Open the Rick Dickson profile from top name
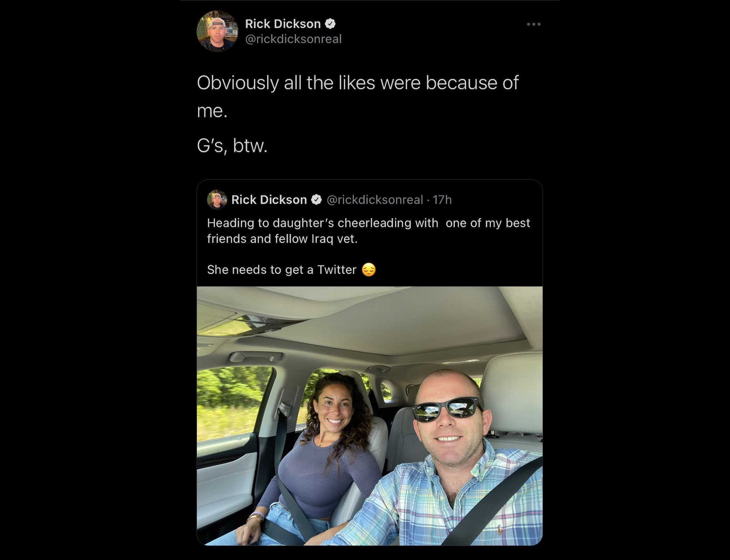This screenshot has height=560, width=730. (283, 24)
